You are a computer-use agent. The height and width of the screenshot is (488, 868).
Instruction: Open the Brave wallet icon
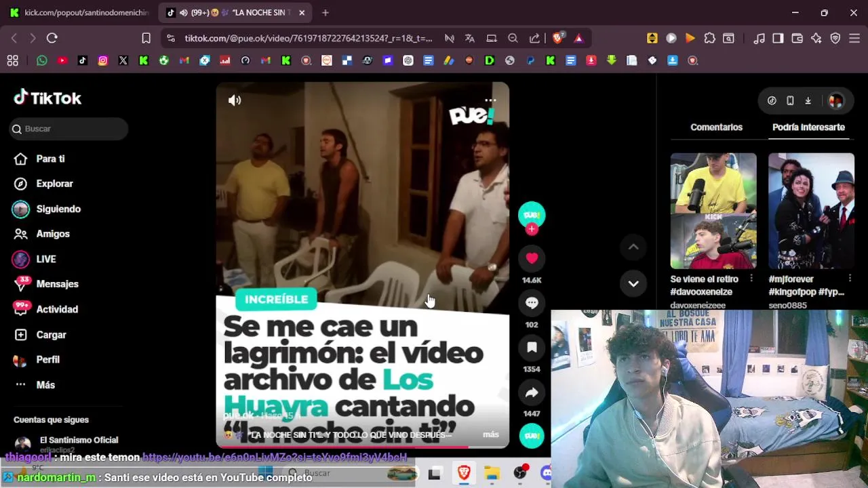pos(797,39)
